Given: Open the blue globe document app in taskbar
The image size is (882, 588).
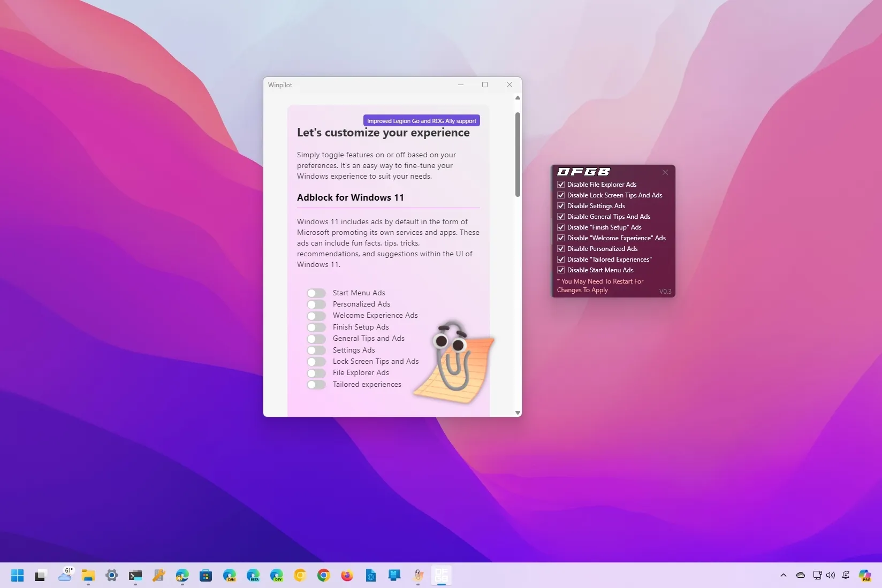Looking at the screenshot, I should point(371,576).
